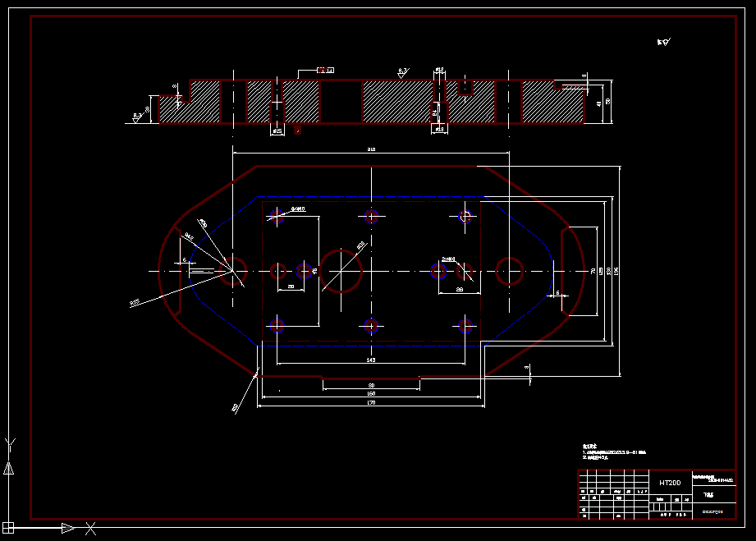Select the 28 dimension near right holes
The width and height of the screenshot is (756, 541).
click(460, 289)
